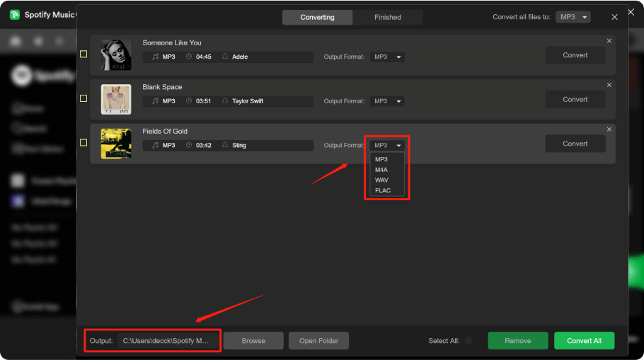Tick the checkbox for Someone Like You

coord(84,54)
